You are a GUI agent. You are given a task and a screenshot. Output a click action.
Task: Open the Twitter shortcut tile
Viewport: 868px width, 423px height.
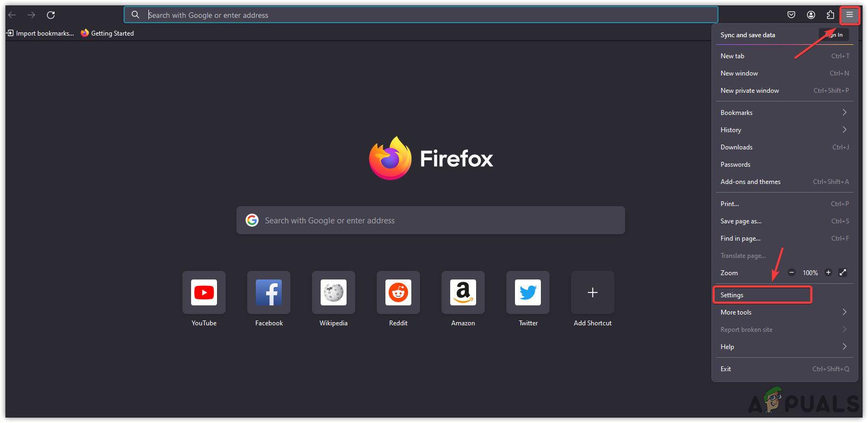pos(528,292)
